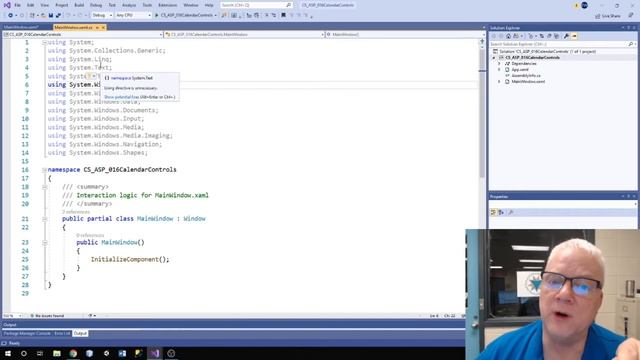Collapse the using directives block
The height and width of the screenshot is (360, 640).
[x=44, y=42]
